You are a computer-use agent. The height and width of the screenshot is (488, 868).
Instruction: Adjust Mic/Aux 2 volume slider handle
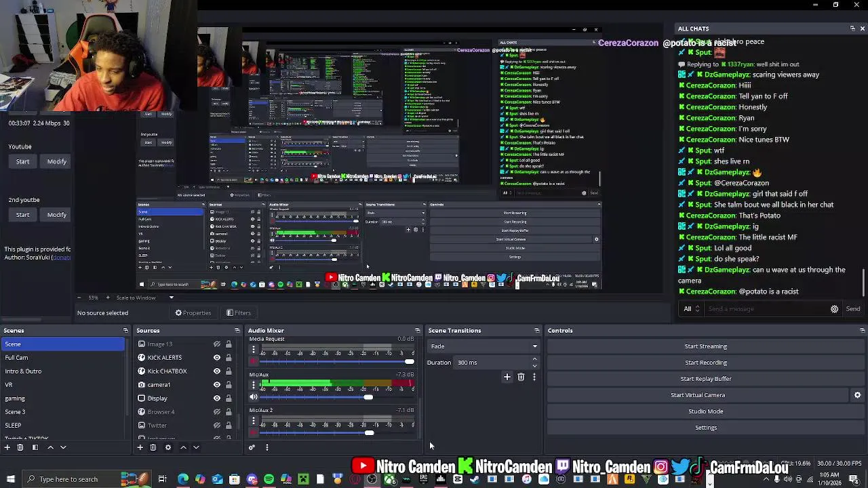(x=369, y=433)
